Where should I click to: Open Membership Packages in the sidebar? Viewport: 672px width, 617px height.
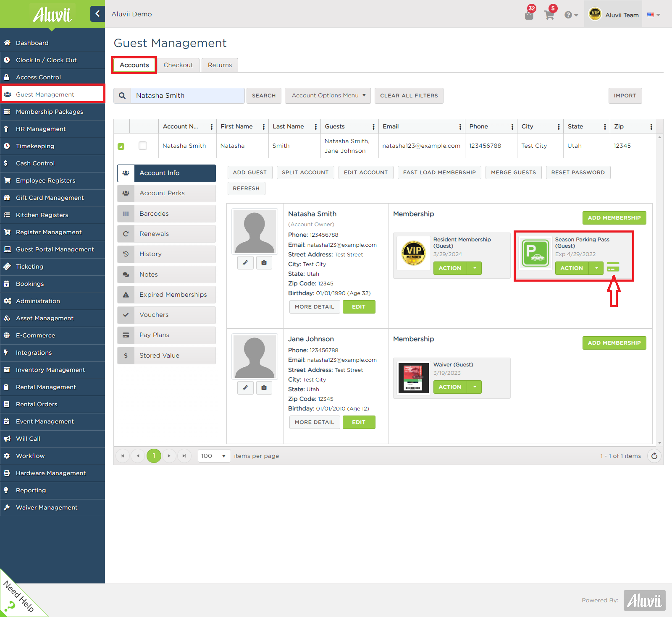point(52,112)
